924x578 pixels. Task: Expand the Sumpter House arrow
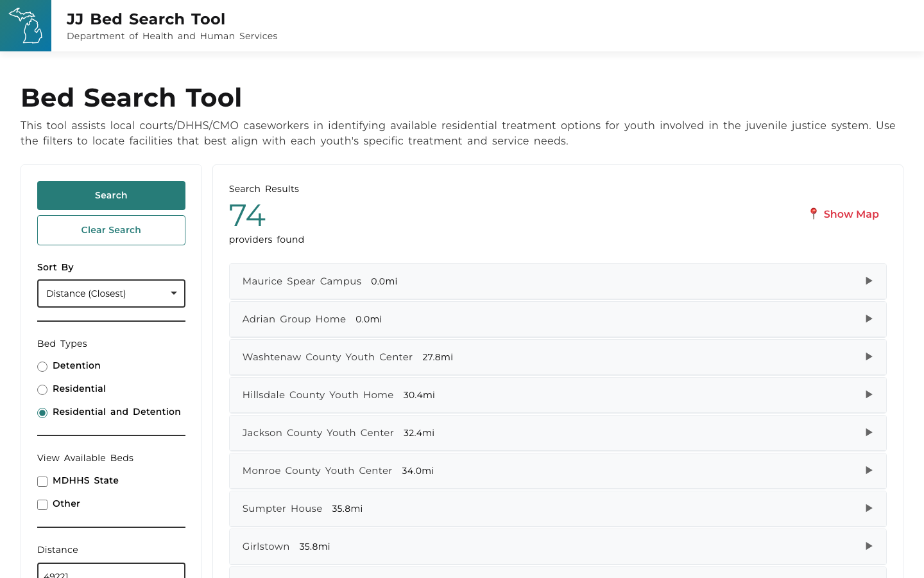(x=869, y=508)
